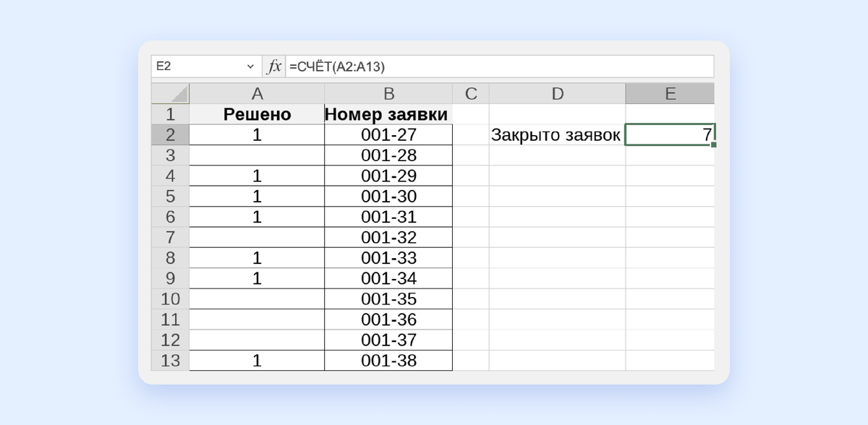Select the empty cell A3
868x425 pixels.
[x=256, y=154]
